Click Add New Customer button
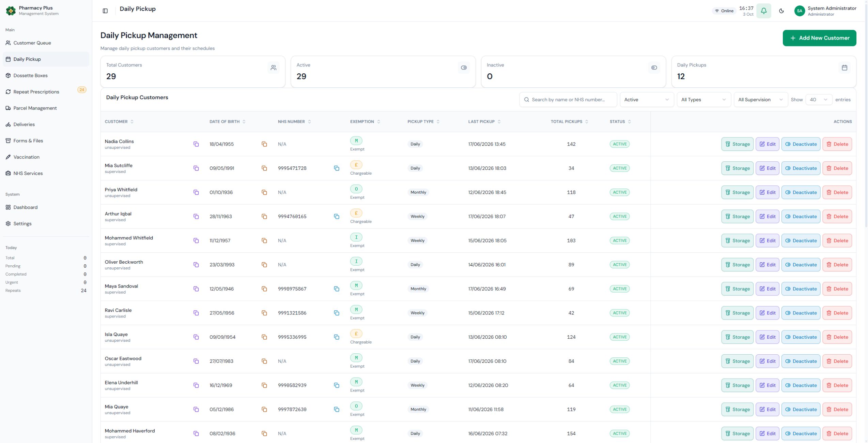868x443 pixels. click(x=819, y=38)
